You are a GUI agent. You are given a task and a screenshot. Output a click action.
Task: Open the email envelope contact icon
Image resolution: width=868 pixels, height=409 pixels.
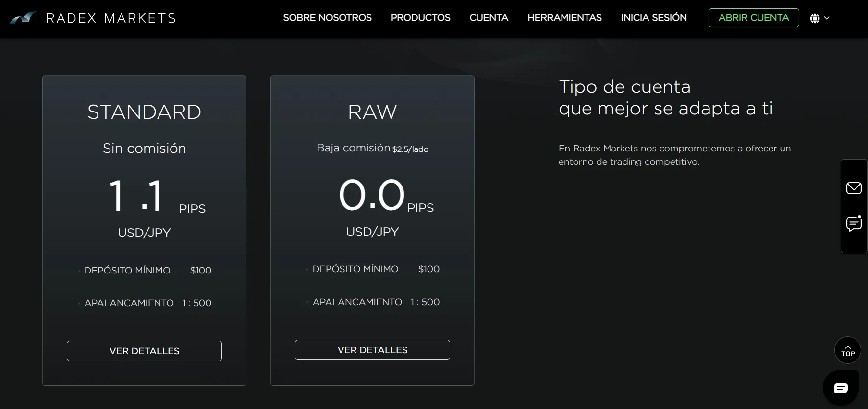[854, 188]
